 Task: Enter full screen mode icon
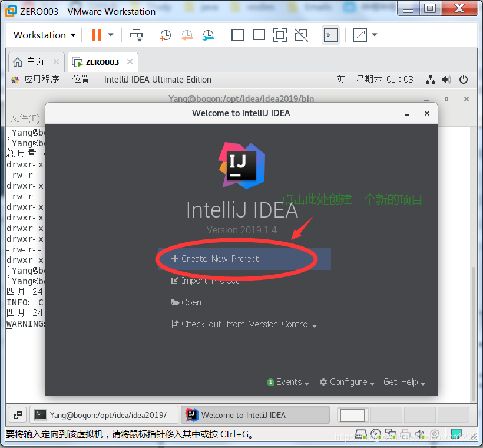pyautogui.click(x=280, y=35)
